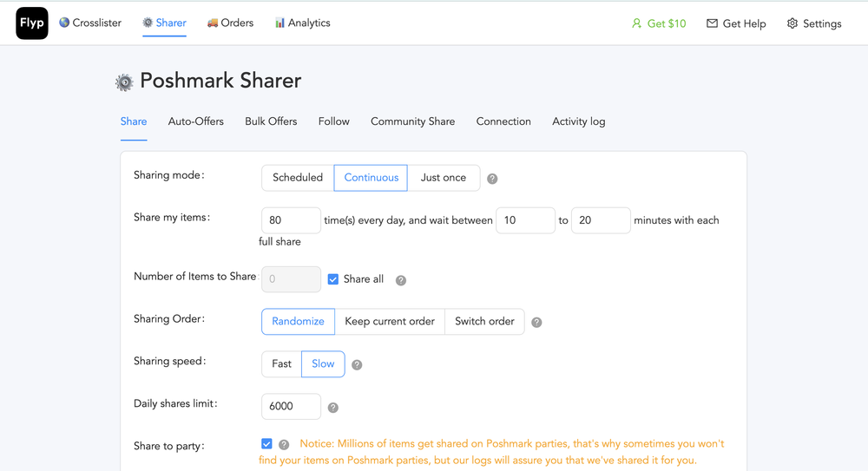This screenshot has width=868, height=471.
Task: Click the 'Sharing Order:' label
Action: point(169,319)
